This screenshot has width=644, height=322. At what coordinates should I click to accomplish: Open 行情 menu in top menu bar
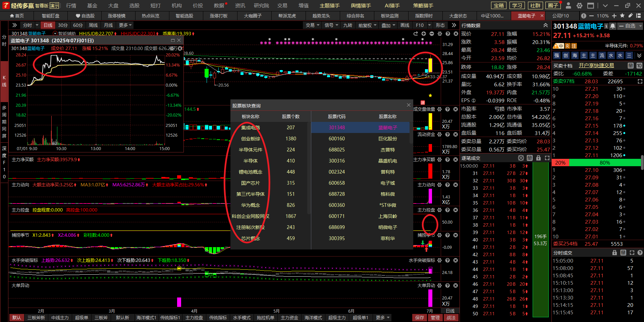71,5
